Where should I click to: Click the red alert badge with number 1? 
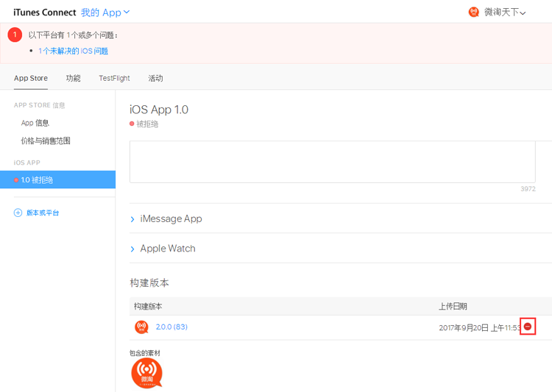tap(15, 35)
